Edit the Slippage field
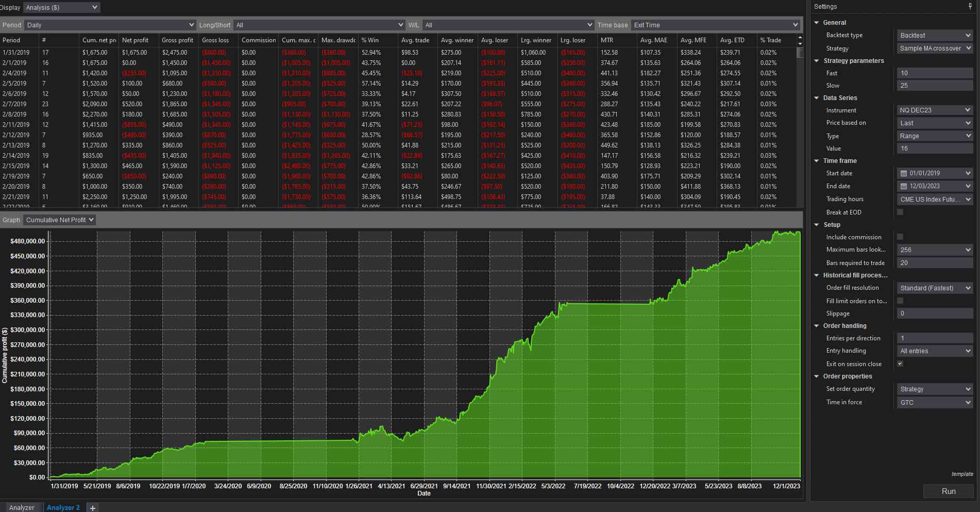The height and width of the screenshot is (512, 980). (x=935, y=313)
